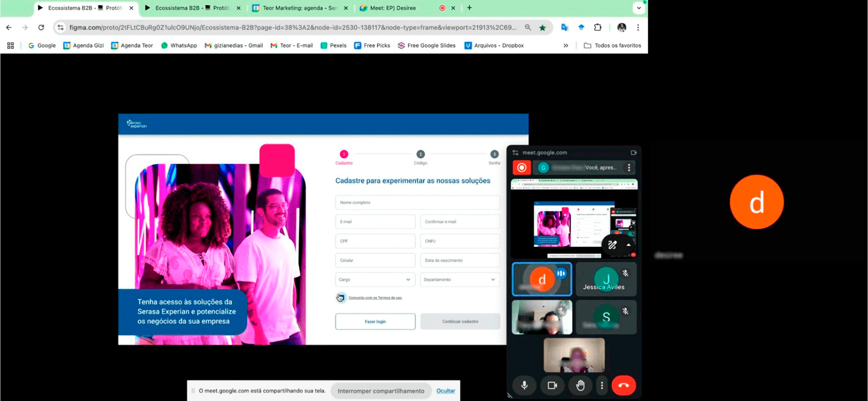This screenshot has height=401, width=868.
Task: Select step 2 Código indicator
Action: 420,154
